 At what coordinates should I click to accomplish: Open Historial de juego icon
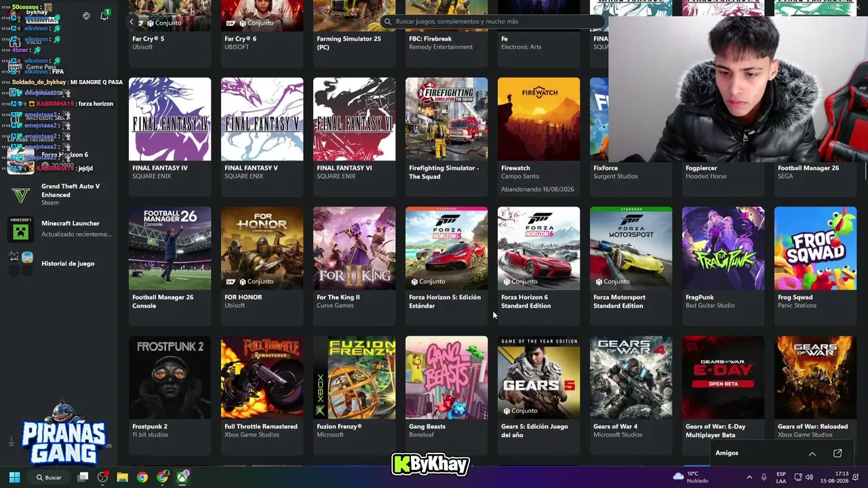(21, 263)
